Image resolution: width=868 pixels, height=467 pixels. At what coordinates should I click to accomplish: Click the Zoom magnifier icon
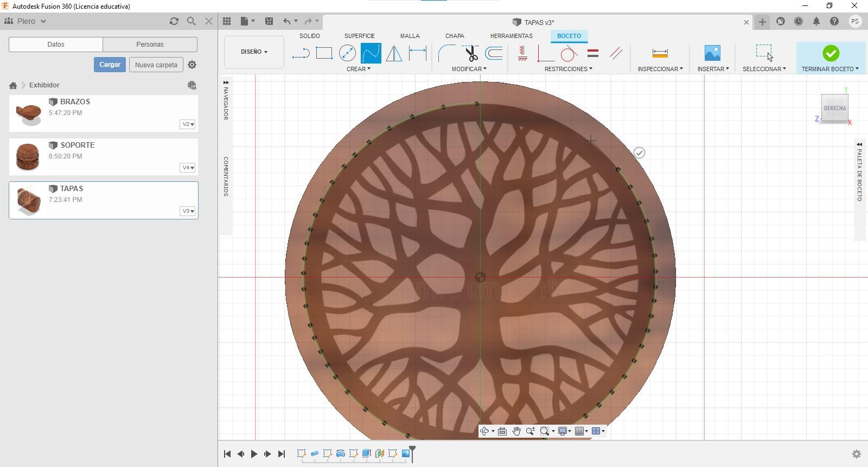click(530, 431)
